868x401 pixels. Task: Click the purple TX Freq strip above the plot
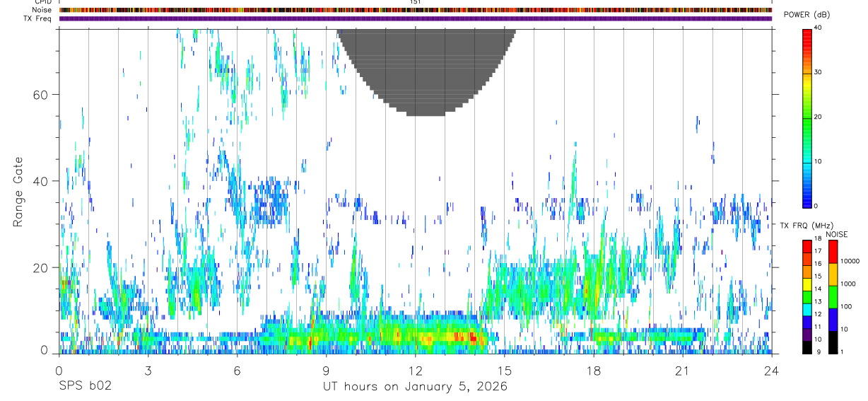(416, 18)
